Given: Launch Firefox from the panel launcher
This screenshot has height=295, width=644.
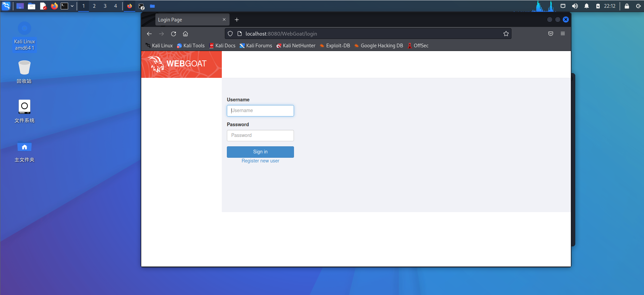Looking at the screenshot, I should point(54,6).
